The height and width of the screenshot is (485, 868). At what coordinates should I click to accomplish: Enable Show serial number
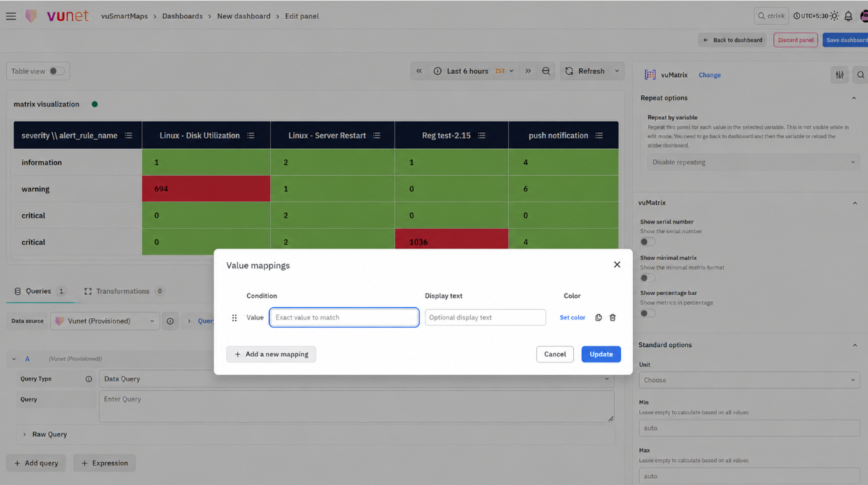[x=648, y=242]
